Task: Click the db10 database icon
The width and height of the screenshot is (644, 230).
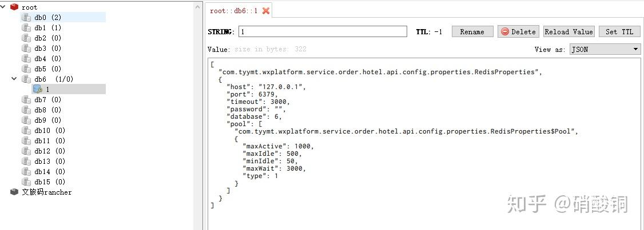Action: 26,130
